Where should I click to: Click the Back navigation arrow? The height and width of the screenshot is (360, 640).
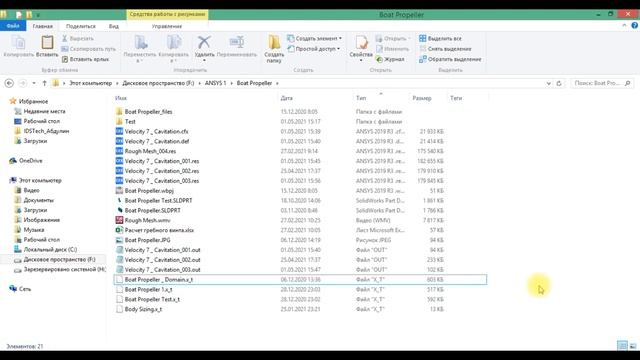pyautogui.click(x=9, y=83)
